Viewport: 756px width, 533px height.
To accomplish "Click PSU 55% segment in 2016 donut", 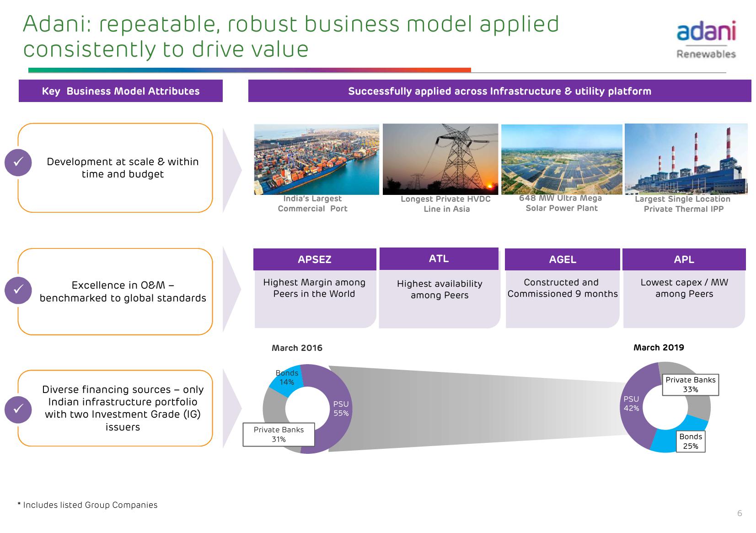I will click(341, 409).
